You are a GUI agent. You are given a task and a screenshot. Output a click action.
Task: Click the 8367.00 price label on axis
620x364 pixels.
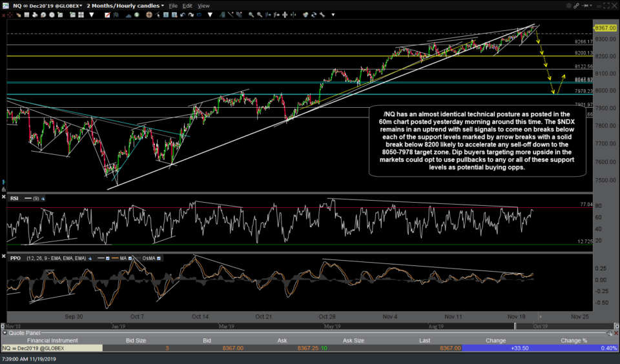point(605,28)
